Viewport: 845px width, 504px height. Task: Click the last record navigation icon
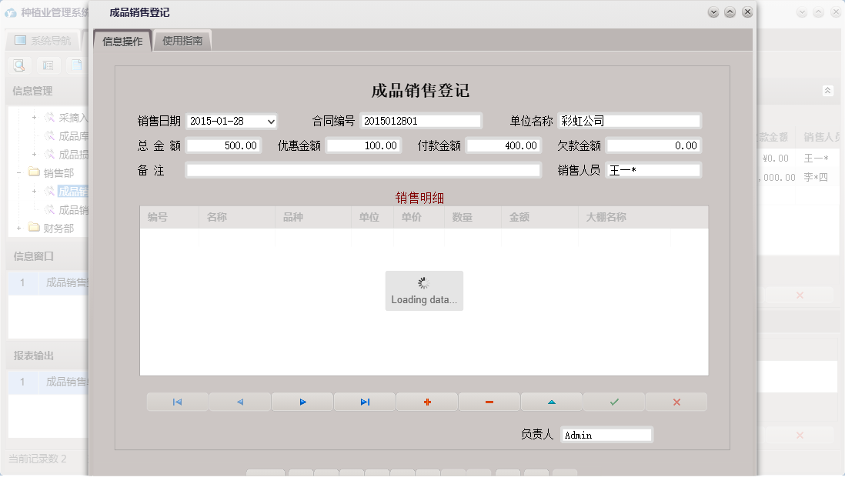coord(365,401)
